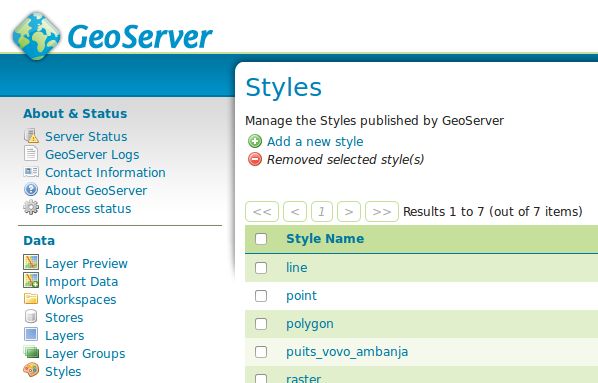Go to Stores in sidebar
Image resolution: width=598 pixels, height=383 pixels.
point(64,317)
